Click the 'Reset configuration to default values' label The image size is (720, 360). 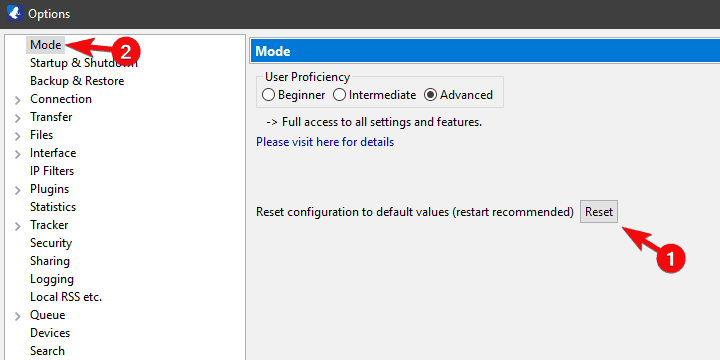(415, 212)
